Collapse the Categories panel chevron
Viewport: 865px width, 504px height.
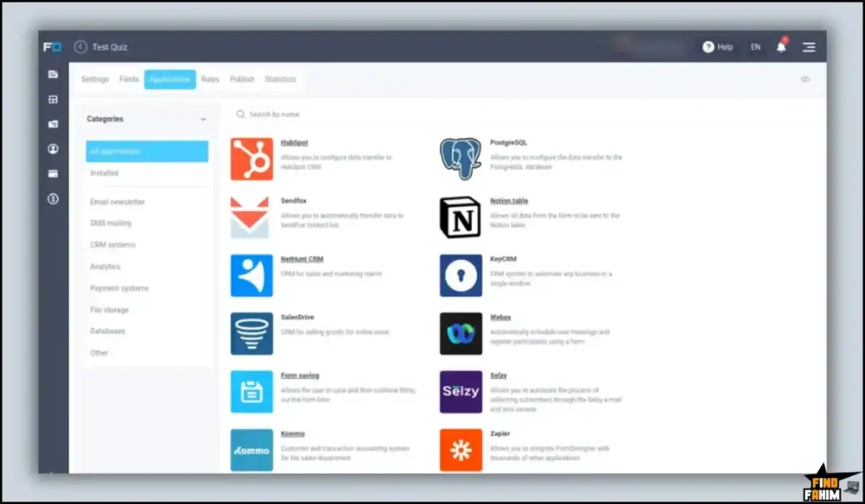pos(203,120)
